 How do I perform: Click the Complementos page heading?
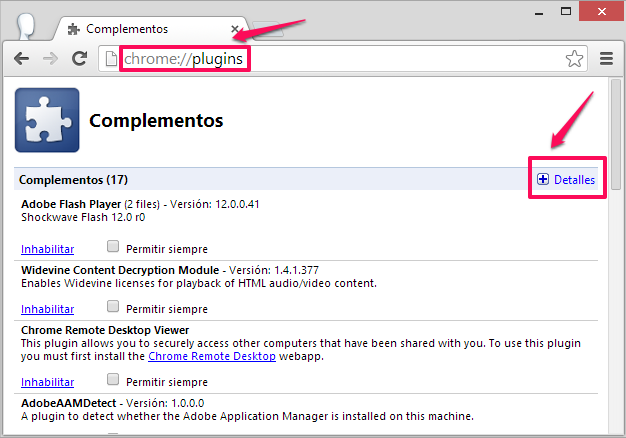coord(156,121)
